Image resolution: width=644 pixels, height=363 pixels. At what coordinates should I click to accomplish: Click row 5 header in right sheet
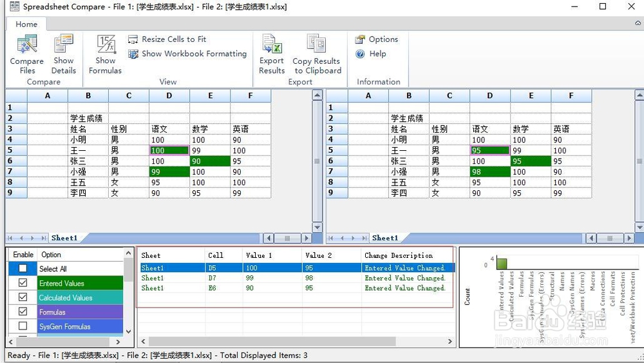pyautogui.click(x=337, y=150)
